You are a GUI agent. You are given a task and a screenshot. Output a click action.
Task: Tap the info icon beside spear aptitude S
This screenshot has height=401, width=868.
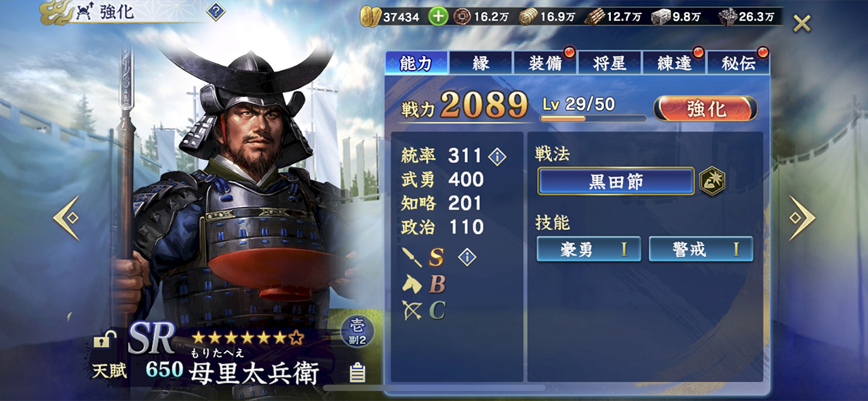point(467,256)
